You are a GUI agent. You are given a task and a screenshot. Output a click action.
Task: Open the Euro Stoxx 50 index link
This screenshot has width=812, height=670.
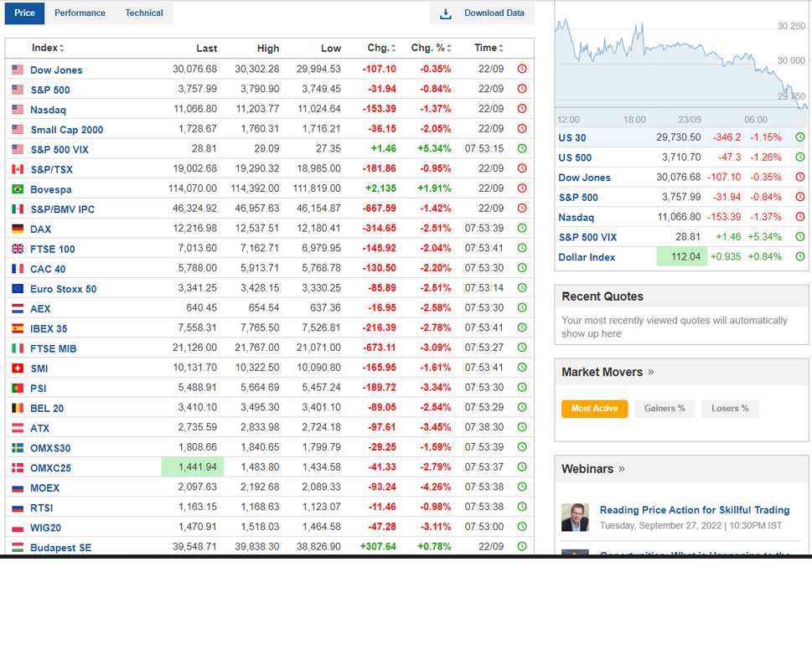point(63,289)
